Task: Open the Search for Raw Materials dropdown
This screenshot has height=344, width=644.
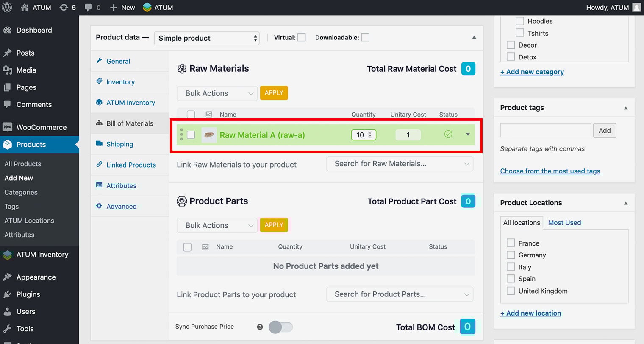Action: tap(400, 164)
